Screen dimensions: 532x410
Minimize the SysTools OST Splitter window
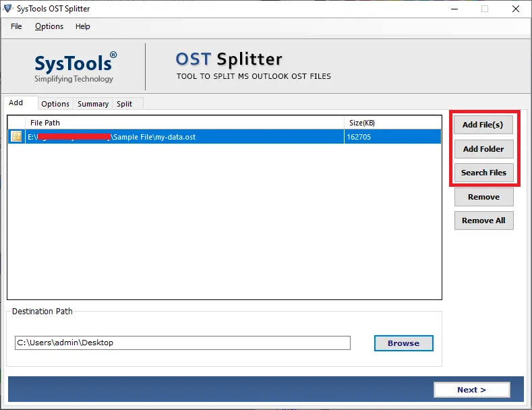coord(454,9)
